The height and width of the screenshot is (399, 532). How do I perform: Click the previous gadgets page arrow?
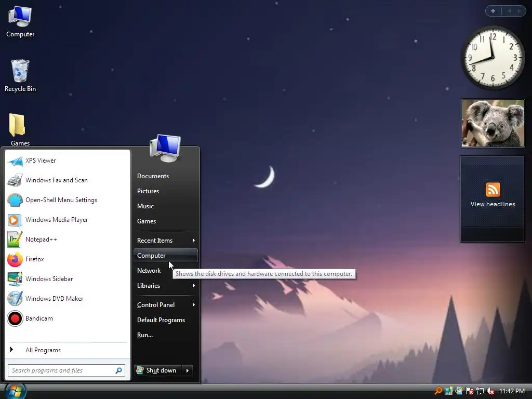509,11
